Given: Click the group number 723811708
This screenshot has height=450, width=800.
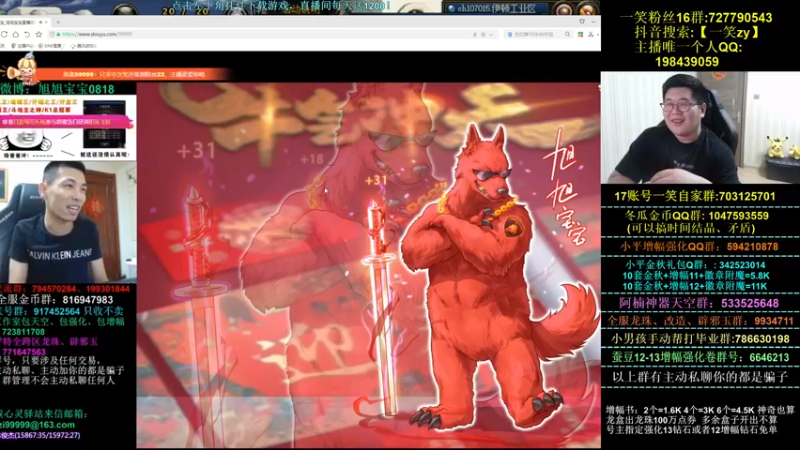Looking at the screenshot, I should point(23,332).
